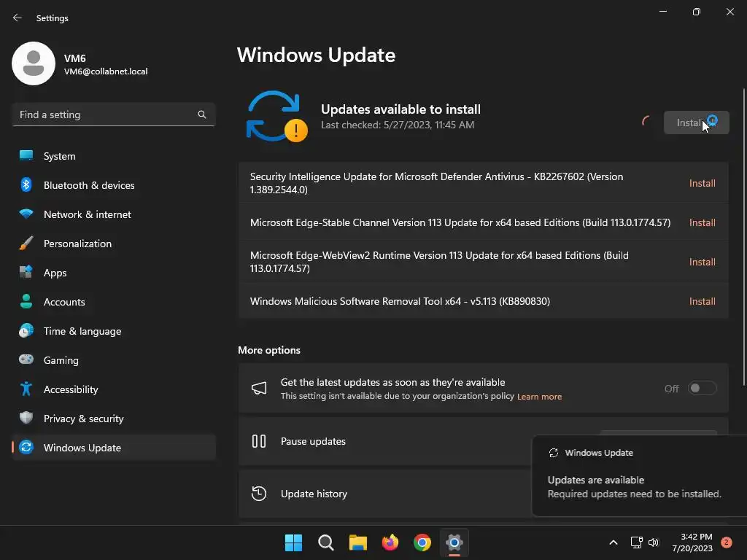Open the Learn more link
747x560 pixels.
(x=539, y=396)
